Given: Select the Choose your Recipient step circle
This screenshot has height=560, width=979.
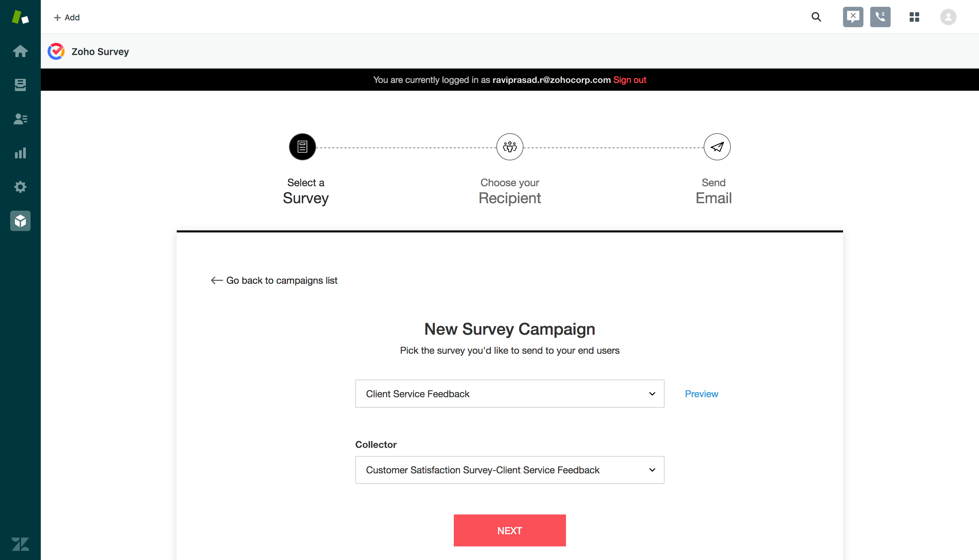Looking at the screenshot, I should click(509, 147).
